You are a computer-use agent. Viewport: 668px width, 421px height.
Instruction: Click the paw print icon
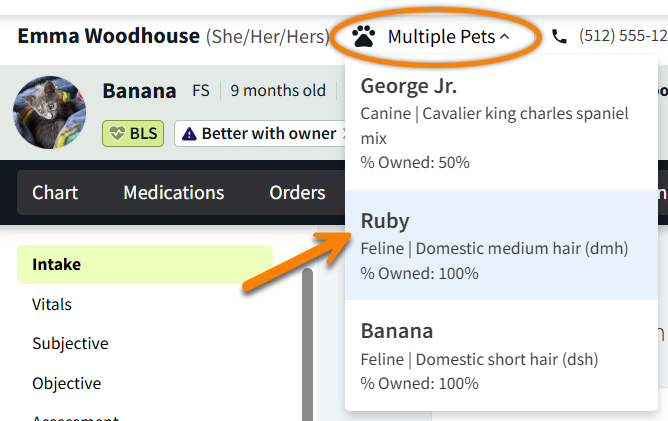click(x=364, y=38)
